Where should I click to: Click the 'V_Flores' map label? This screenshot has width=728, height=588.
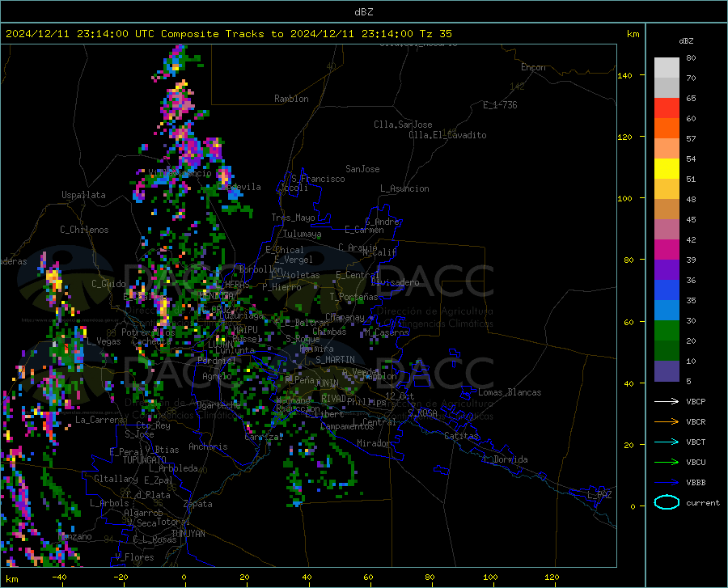pos(134,557)
